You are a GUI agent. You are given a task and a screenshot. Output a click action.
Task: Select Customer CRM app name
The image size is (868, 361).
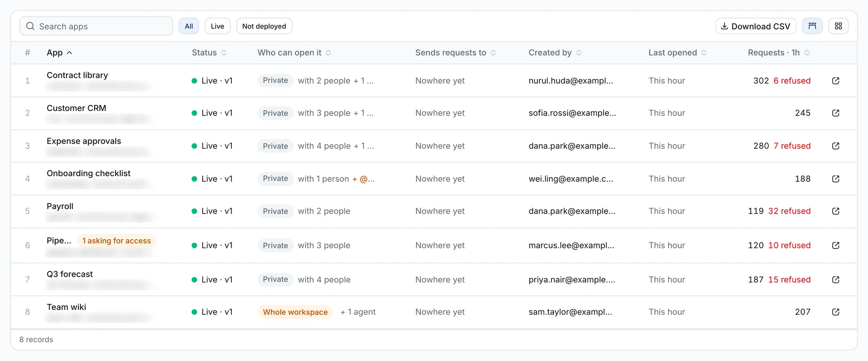click(76, 108)
